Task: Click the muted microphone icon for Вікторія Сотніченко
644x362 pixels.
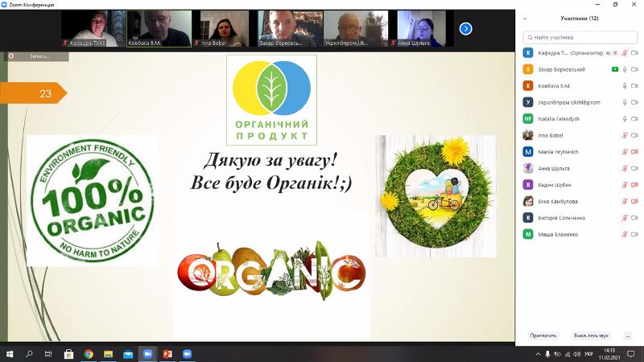Action: pyautogui.click(x=625, y=218)
